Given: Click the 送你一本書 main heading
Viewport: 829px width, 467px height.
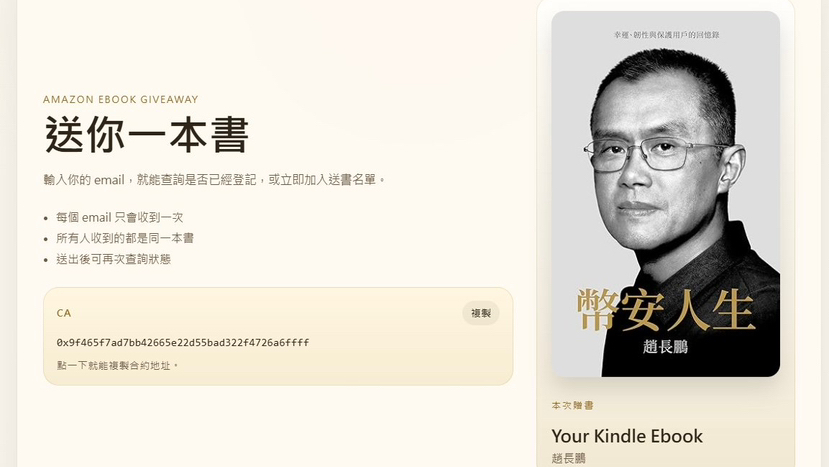Looking at the screenshot, I should [146, 134].
